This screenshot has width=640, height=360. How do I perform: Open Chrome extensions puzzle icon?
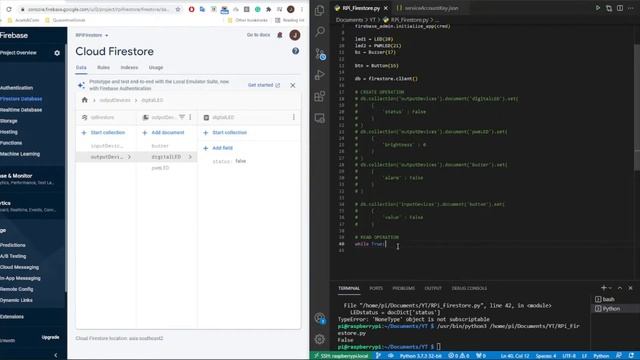pyautogui.click(x=269, y=9)
